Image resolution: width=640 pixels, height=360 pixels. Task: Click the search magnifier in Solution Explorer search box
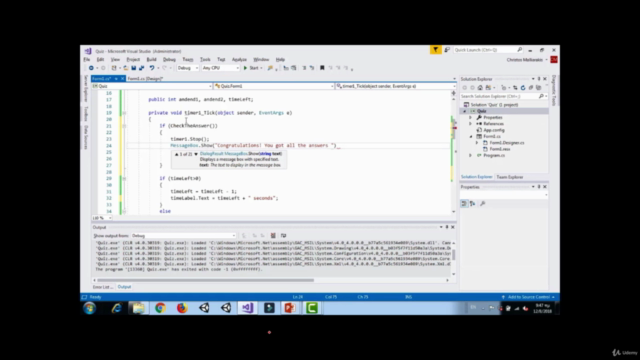tap(541, 96)
